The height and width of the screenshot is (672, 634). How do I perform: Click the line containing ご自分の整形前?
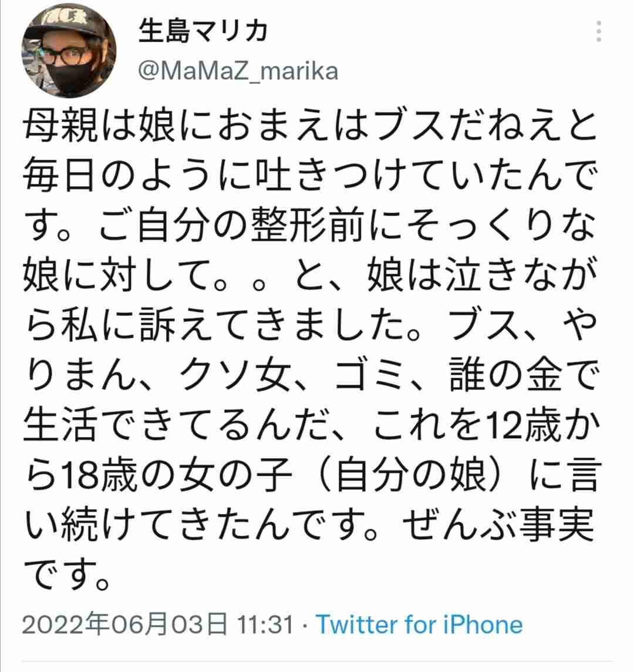pos(310,226)
